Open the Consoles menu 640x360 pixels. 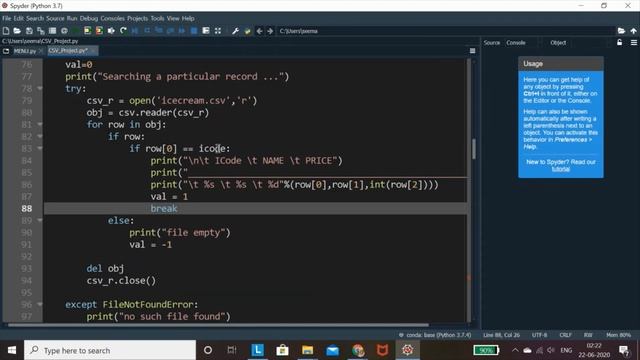[112, 18]
